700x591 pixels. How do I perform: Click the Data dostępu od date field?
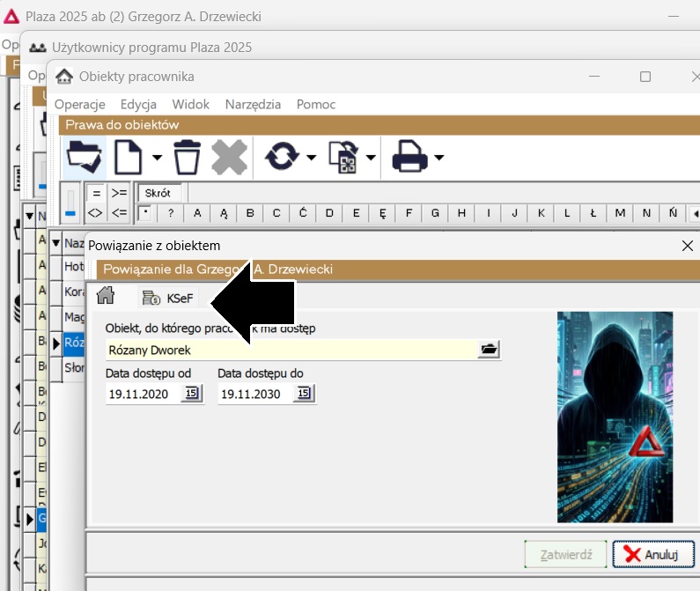coord(143,394)
